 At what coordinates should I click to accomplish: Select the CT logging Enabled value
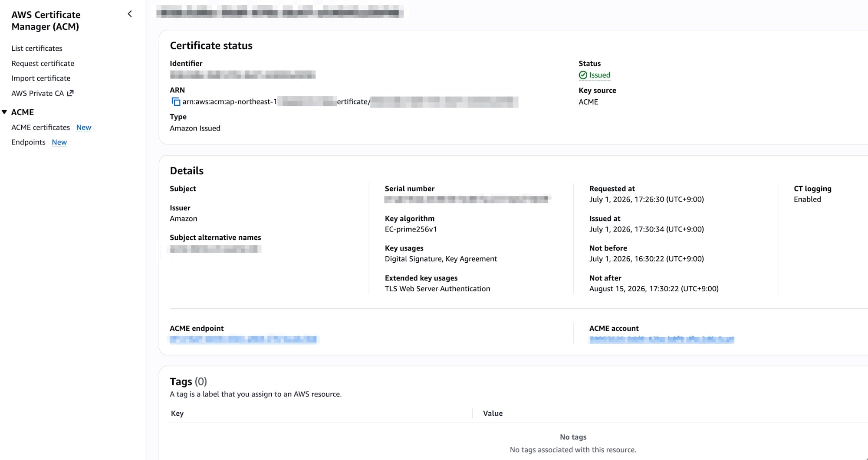[807, 199]
